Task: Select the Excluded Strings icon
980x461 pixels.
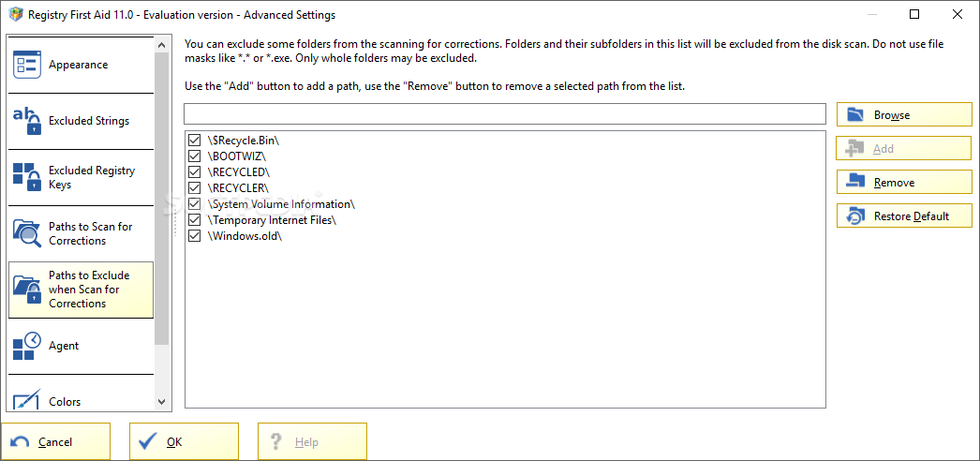Action: tap(27, 121)
